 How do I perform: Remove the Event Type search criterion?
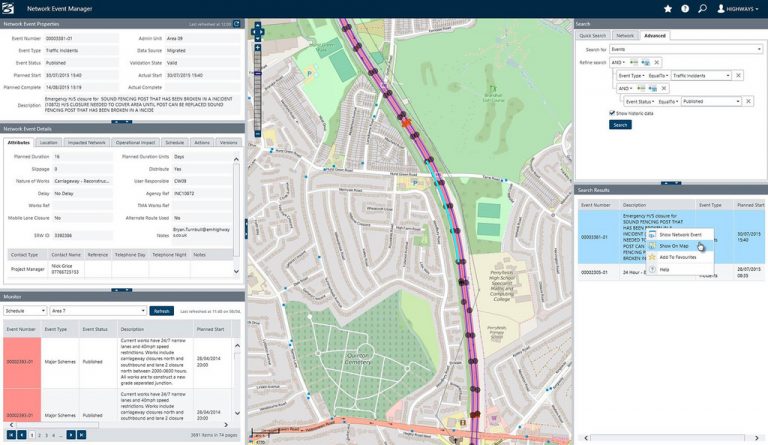(x=738, y=75)
